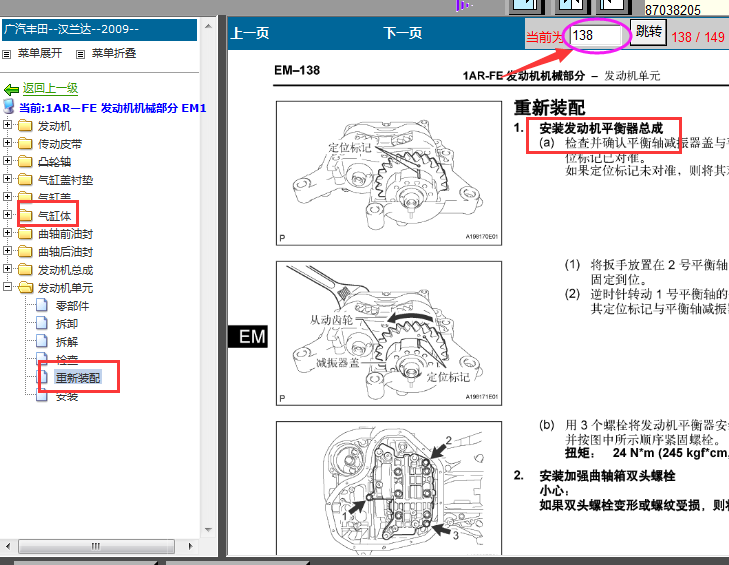The image size is (729, 565).
Task: Select 发动机单元 in the tree
Action: tap(66, 288)
